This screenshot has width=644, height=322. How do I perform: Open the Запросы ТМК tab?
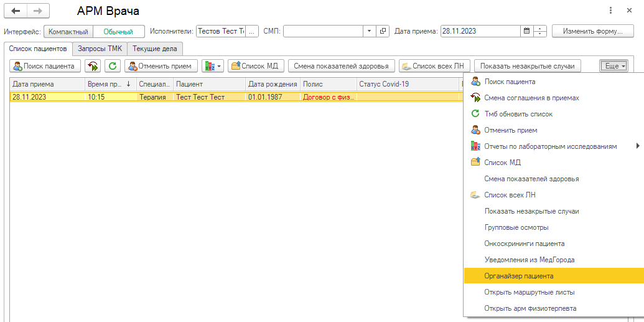100,49
